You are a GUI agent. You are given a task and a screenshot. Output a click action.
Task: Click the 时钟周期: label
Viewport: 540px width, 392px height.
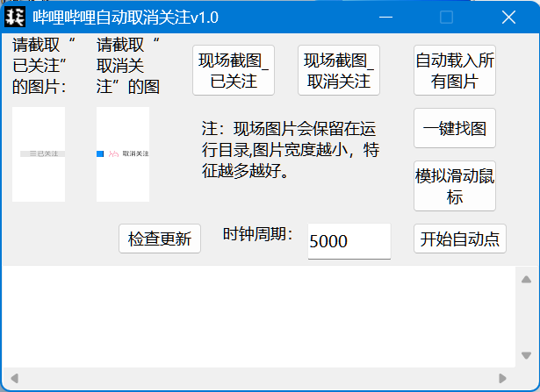click(258, 234)
